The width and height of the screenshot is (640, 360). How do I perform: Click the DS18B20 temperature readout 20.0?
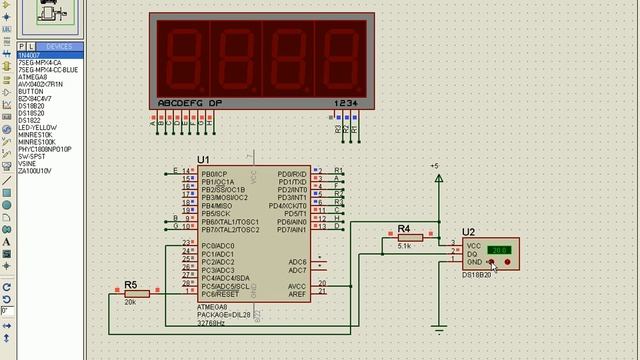click(x=499, y=250)
